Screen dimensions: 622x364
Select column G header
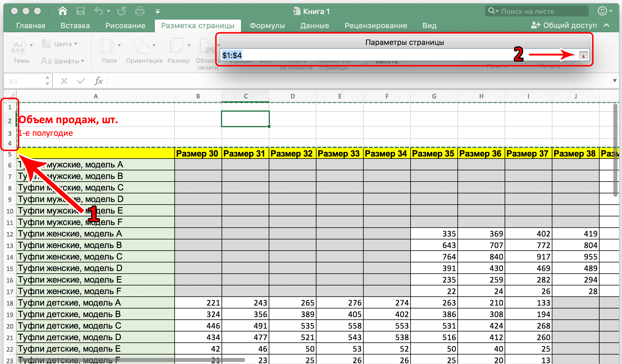[434, 96]
